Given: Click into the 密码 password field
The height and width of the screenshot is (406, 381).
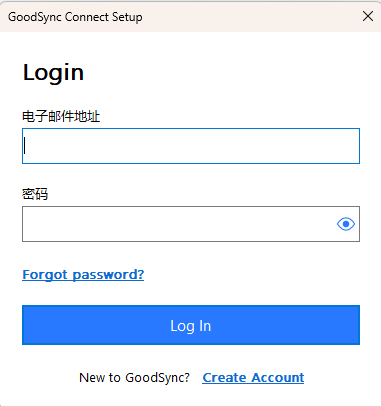Looking at the screenshot, I should (x=191, y=224).
